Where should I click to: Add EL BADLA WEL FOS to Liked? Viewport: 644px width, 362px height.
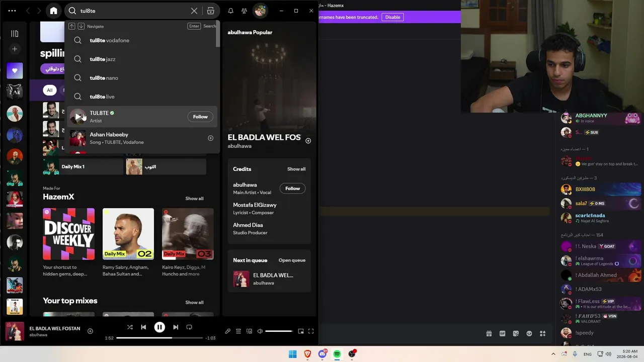(x=308, y=141)
